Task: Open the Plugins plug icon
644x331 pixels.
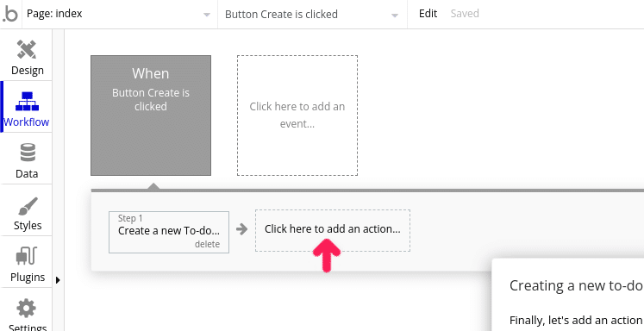Action: coord(27,256)
